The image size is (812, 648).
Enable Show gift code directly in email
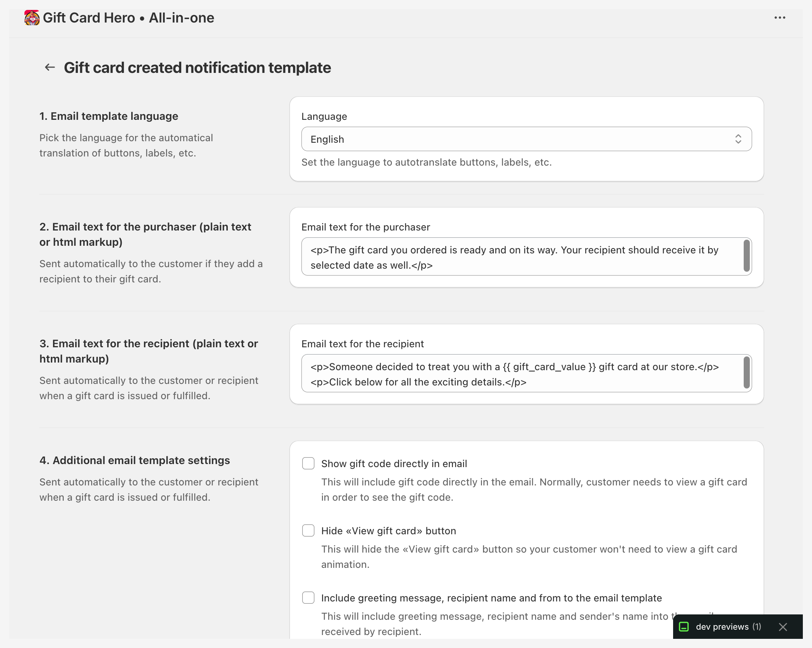pos(308,463)
